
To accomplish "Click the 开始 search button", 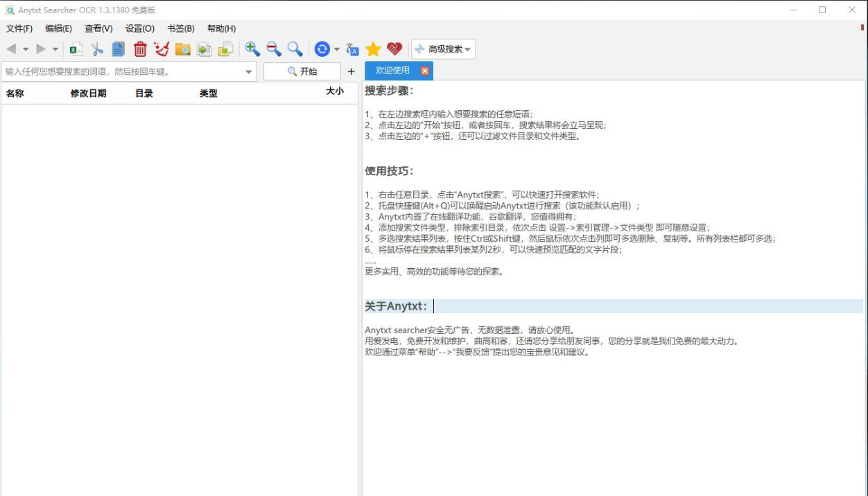I will tap(302, 71).
